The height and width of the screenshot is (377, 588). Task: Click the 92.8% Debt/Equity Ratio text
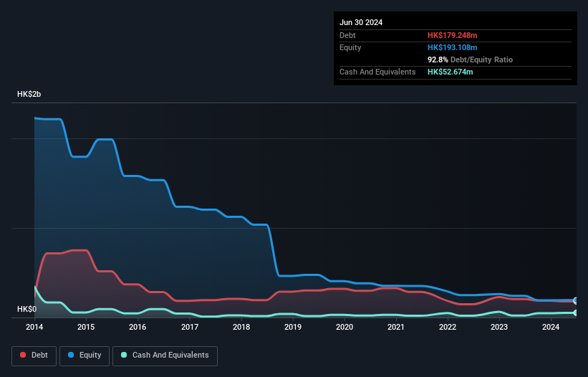click(x=471, y=59)
